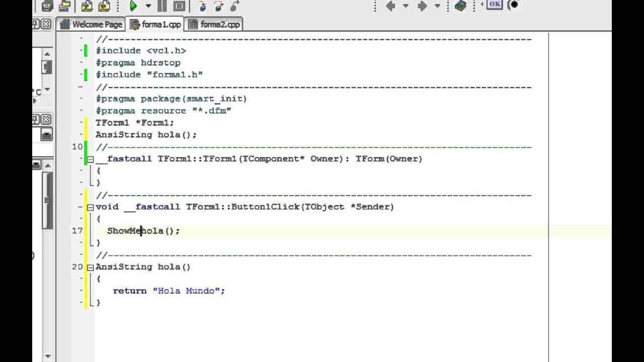This screenshot has width=644, height=362.
Task: Click the bottom-left panel scroll-down arrow
Action: [x=48, y=356]
